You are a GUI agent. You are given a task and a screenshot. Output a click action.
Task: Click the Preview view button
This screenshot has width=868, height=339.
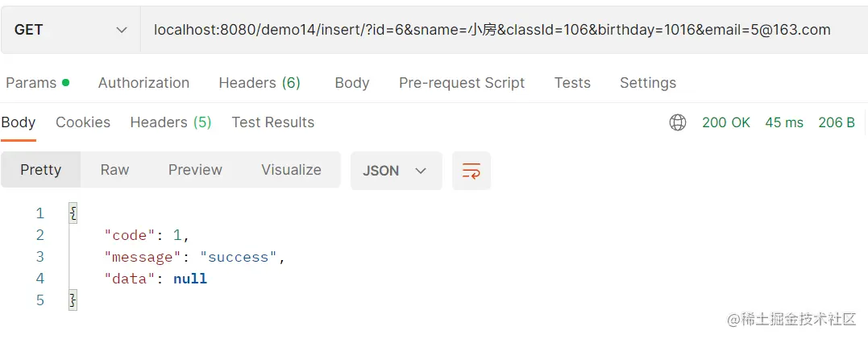coord(195,170)
